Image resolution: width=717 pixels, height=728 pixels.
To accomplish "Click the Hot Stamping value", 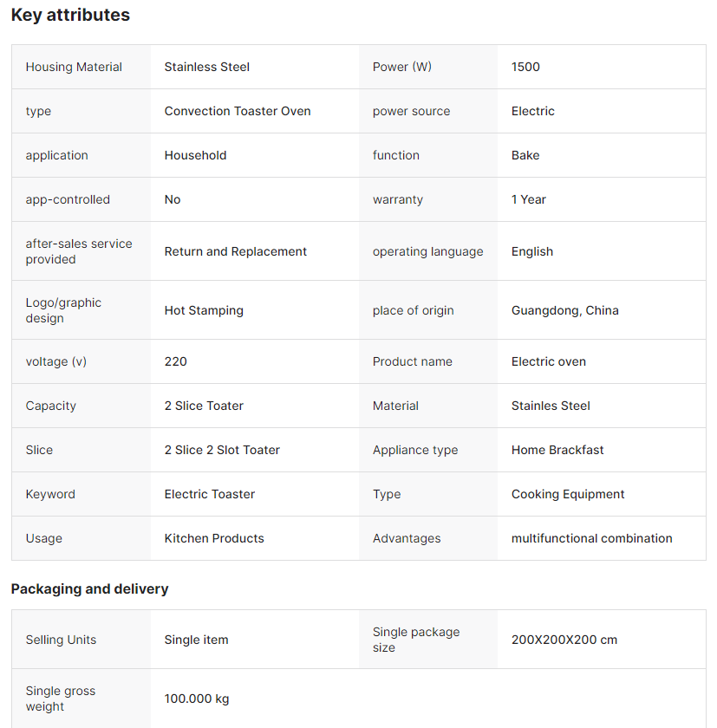I will coord(204,310).
